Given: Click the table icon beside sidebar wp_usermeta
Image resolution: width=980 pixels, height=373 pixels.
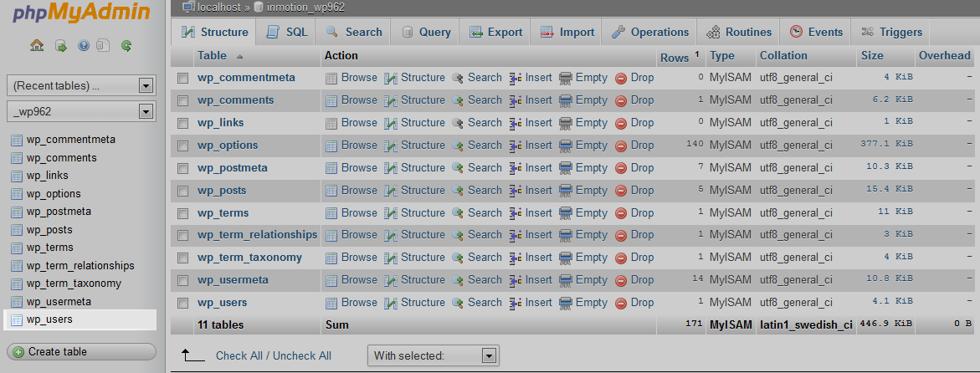Looking at the screenshot, I should [x=16, y=303].
